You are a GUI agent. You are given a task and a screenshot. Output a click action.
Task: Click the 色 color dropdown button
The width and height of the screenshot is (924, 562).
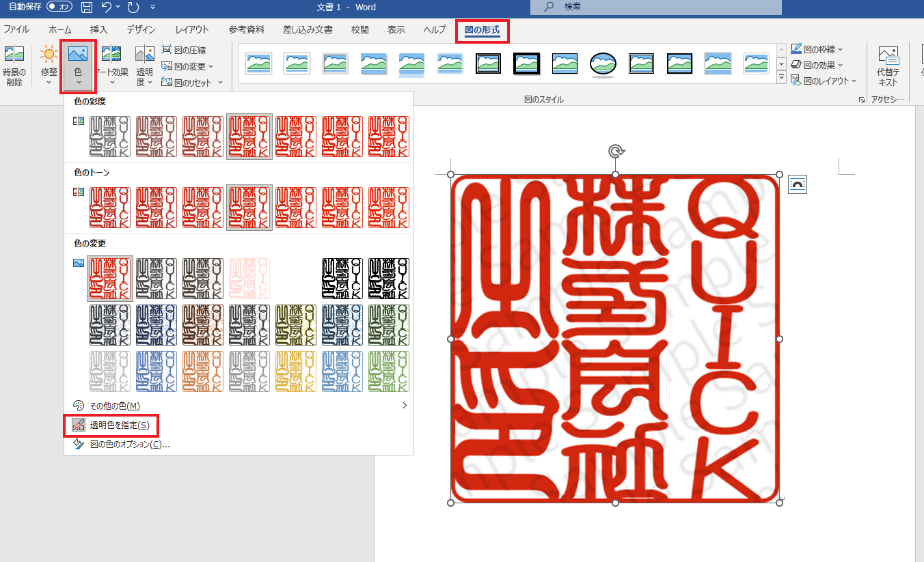(x=77, y=66)
